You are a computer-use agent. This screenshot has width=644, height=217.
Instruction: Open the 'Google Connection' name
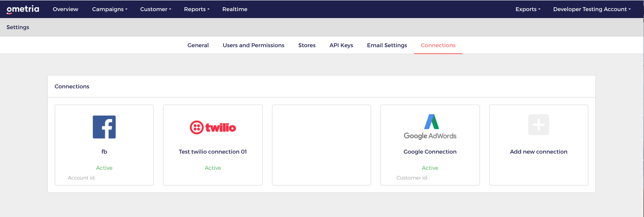coord(430,152)
